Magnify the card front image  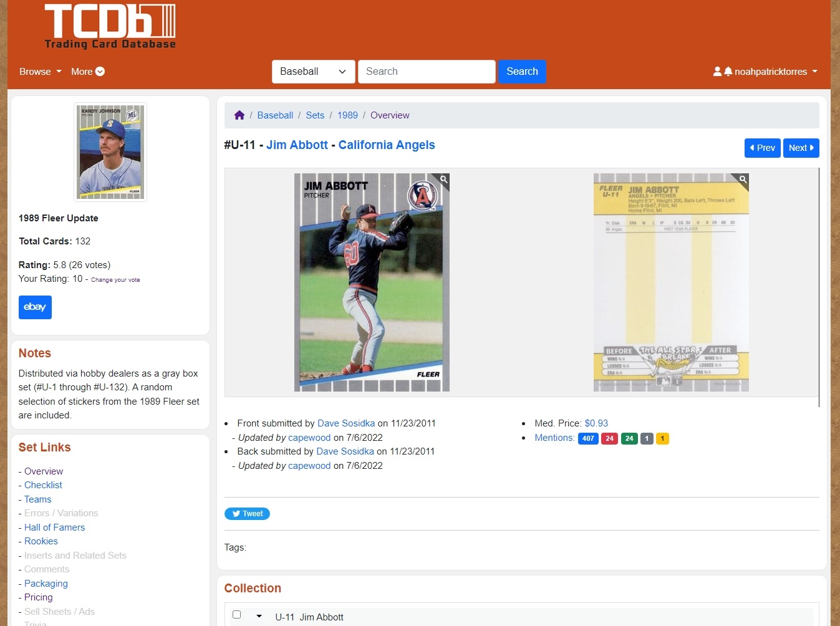443,180
